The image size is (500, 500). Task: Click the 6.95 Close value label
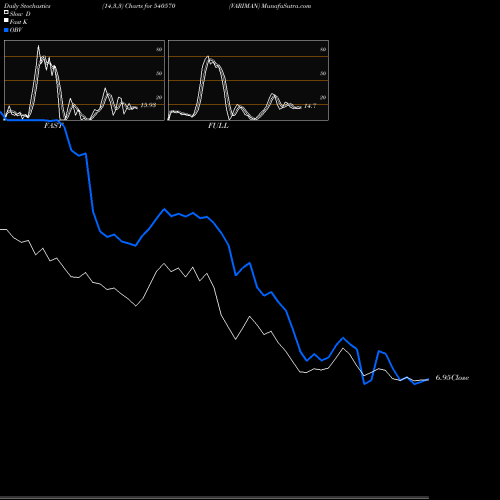452,378
